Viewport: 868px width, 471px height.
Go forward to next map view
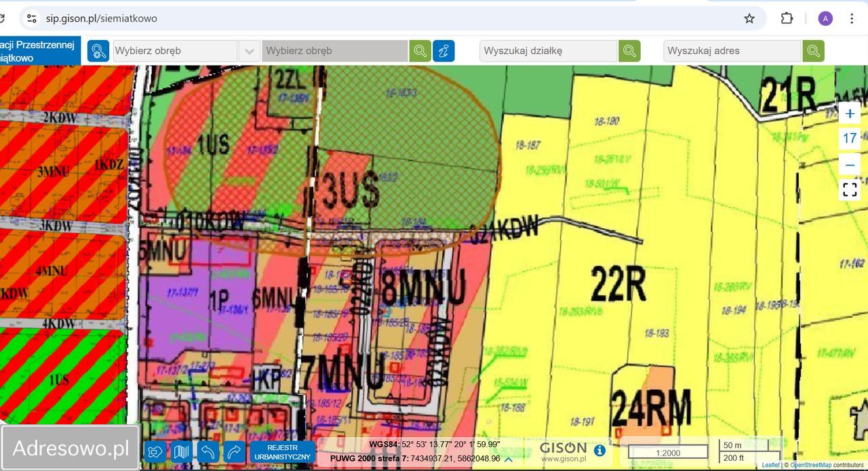click(x=233, y=451)
